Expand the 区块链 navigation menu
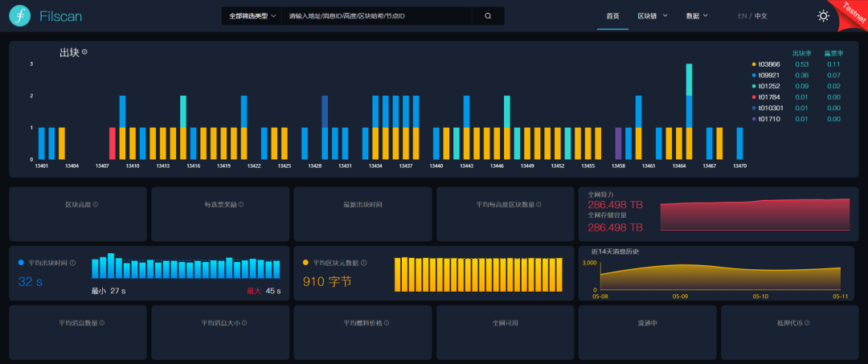The width and height of the screenshot is (868, 364). pos(653,16)
